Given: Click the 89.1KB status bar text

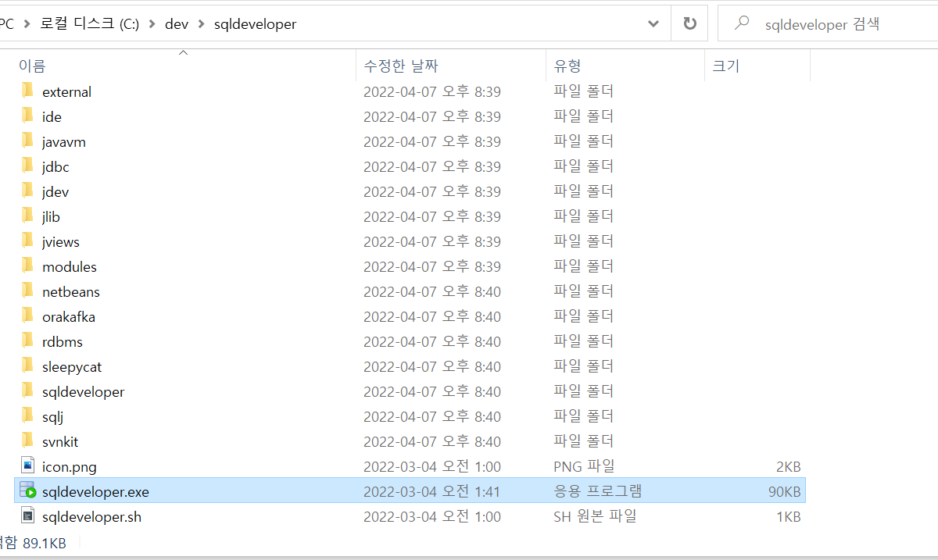Looking at the screenshot, I should (44, 542).
